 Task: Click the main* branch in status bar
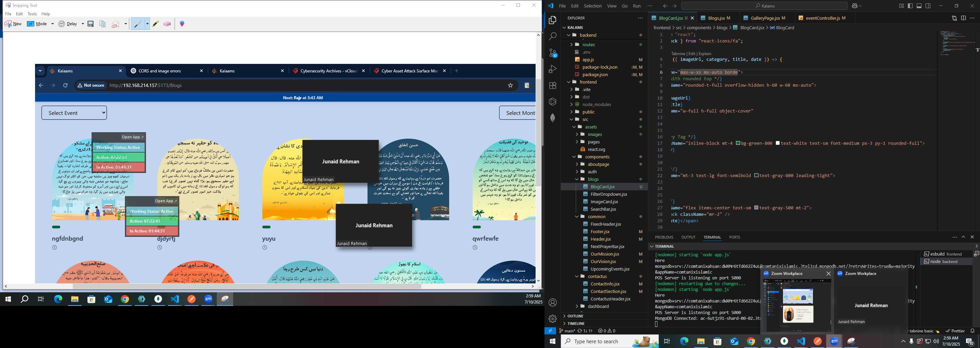click(x=567, y=331)
